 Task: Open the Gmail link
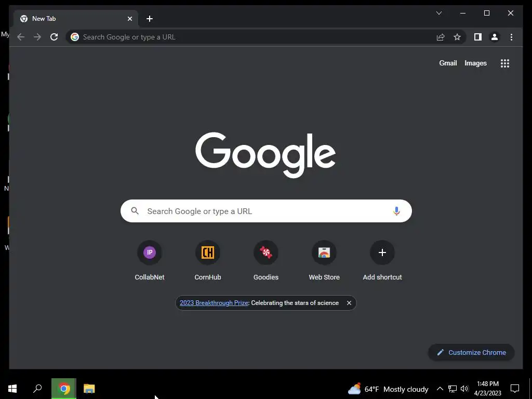(x=448, y=63)
